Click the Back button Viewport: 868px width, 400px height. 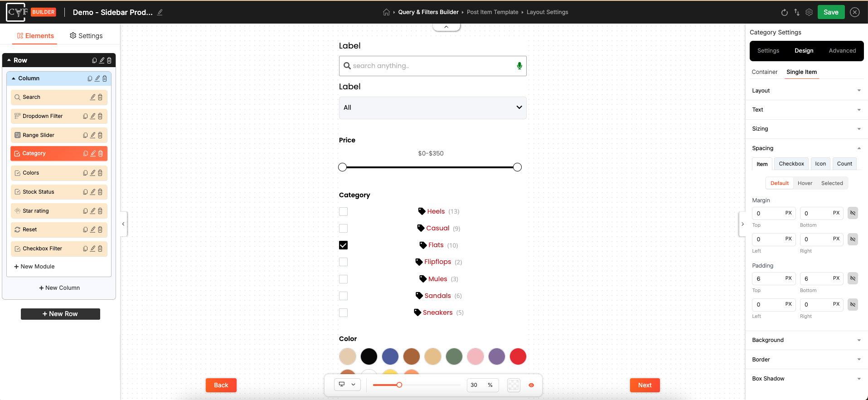click(221, 385)
